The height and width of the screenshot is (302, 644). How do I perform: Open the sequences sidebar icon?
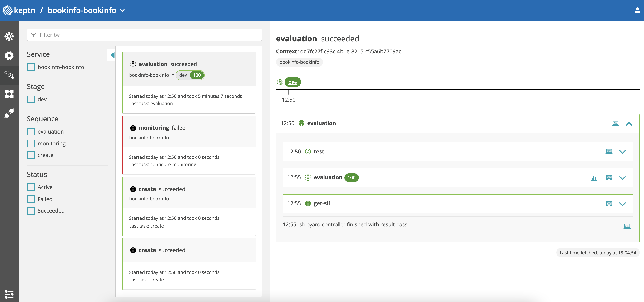pyautogui.click(x=9, y=75)
